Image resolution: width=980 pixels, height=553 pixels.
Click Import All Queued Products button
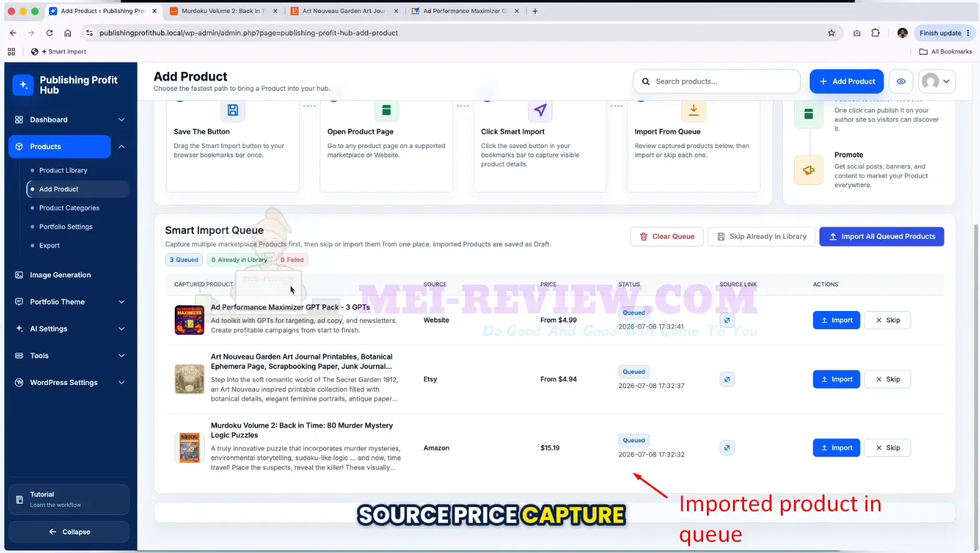point(882,236)
